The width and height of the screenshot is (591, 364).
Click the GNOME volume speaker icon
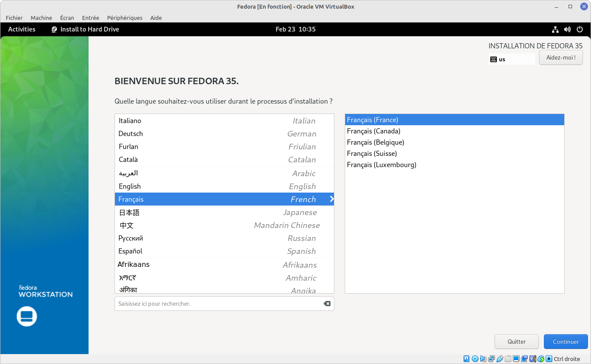coord(568,29)
